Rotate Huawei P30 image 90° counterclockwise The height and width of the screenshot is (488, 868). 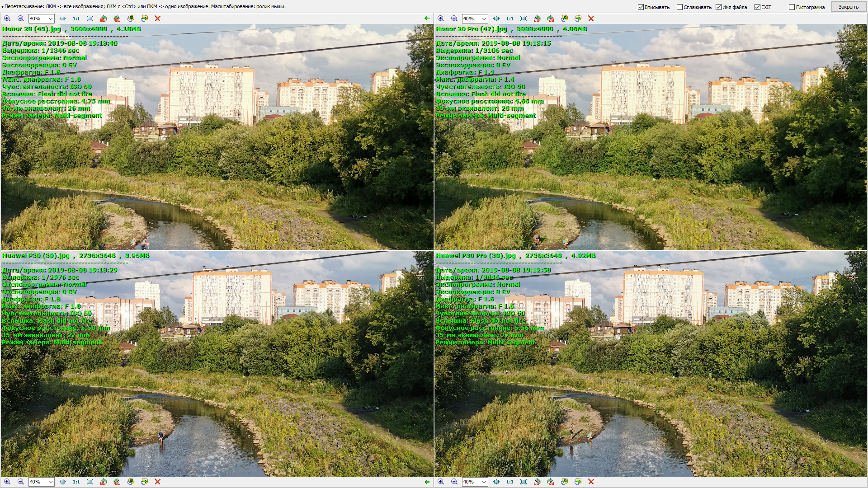point(104,482)
